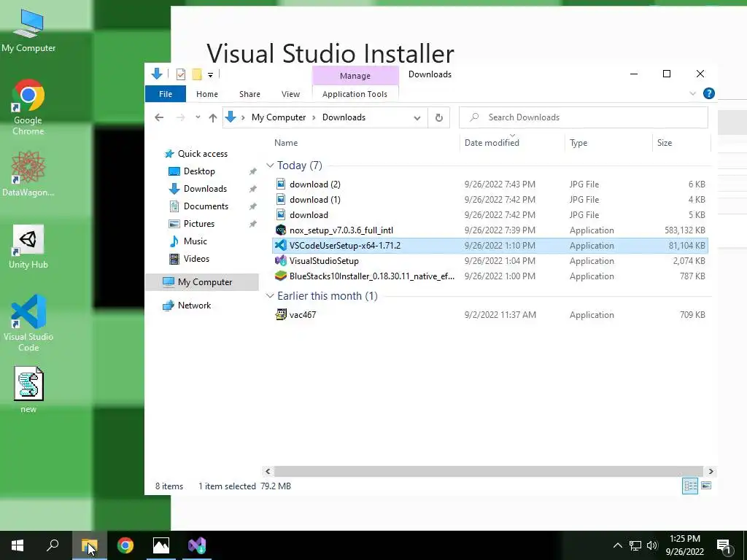The width and height of the screenshot is (747, 560).
Task: Open the notification center
Action: pyautogui.click(x=724, y=545)
